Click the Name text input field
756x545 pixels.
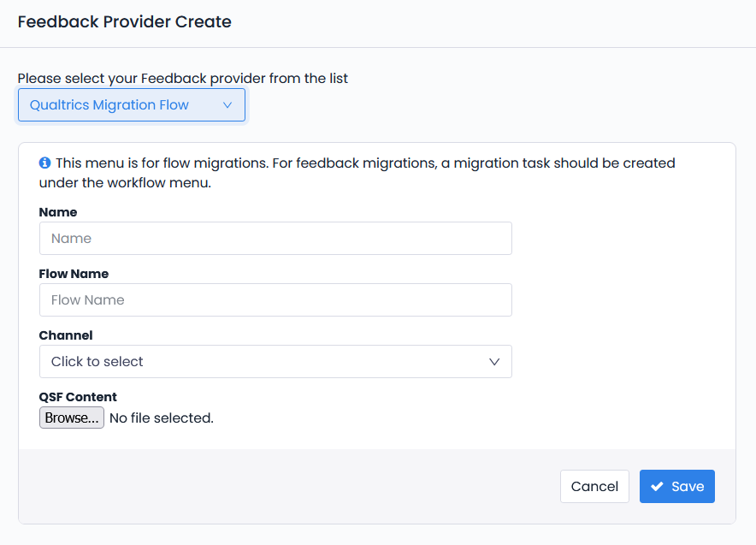[275, 239]
